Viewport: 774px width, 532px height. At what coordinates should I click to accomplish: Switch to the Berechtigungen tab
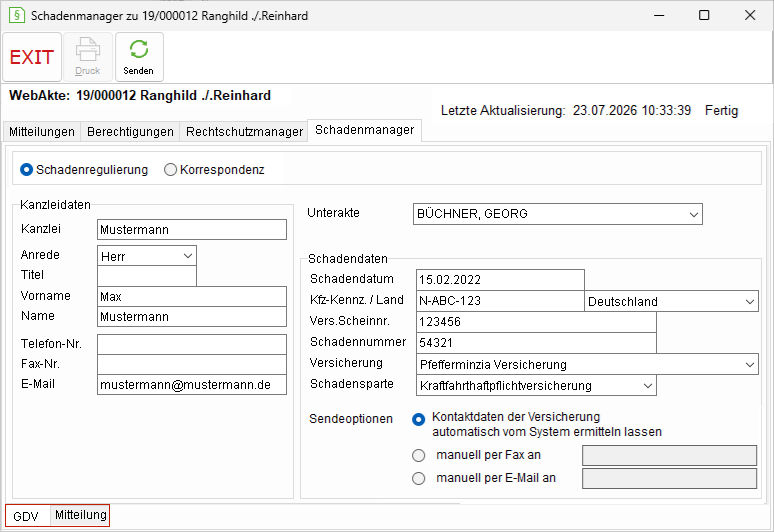[130, 132]
